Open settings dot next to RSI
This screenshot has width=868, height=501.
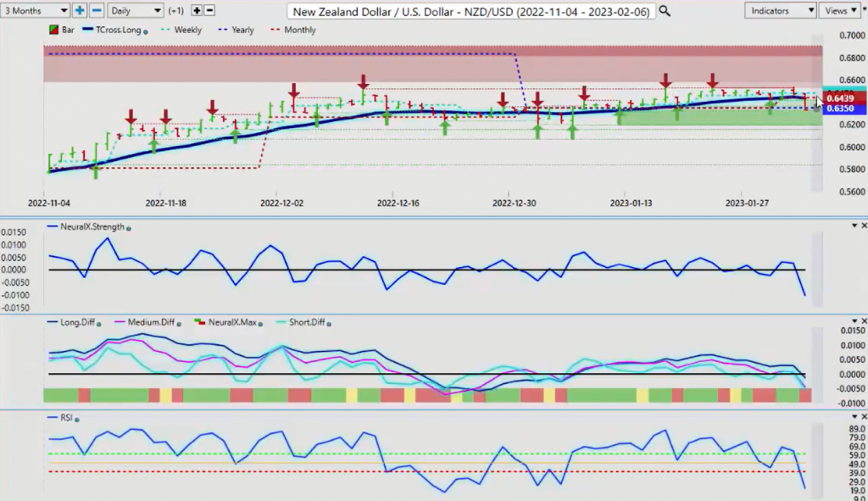pyautogui.click(x=77, y=420)
